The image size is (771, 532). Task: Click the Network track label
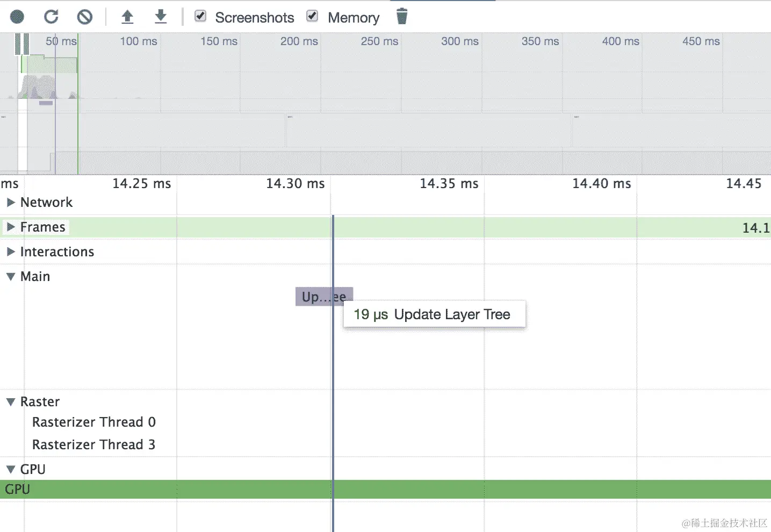(46, 203)
